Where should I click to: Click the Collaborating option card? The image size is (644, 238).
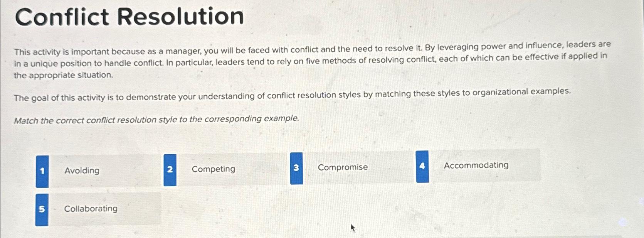[x=104, y=208]
